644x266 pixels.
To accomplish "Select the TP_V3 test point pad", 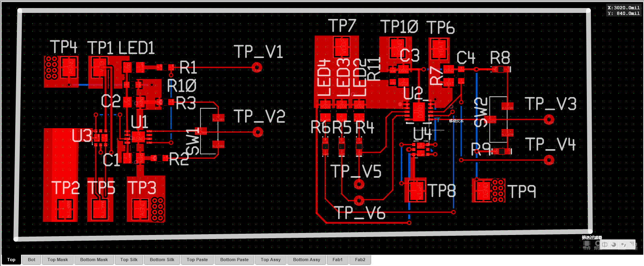I will pyautogui.click(x=549, y=119).
